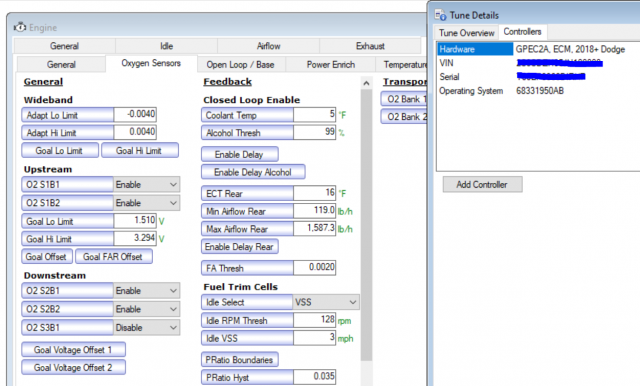640x386 pixels.
Task: Expand the O2 S3B1 Disable dropdown
Action: (x=146, y=328)
